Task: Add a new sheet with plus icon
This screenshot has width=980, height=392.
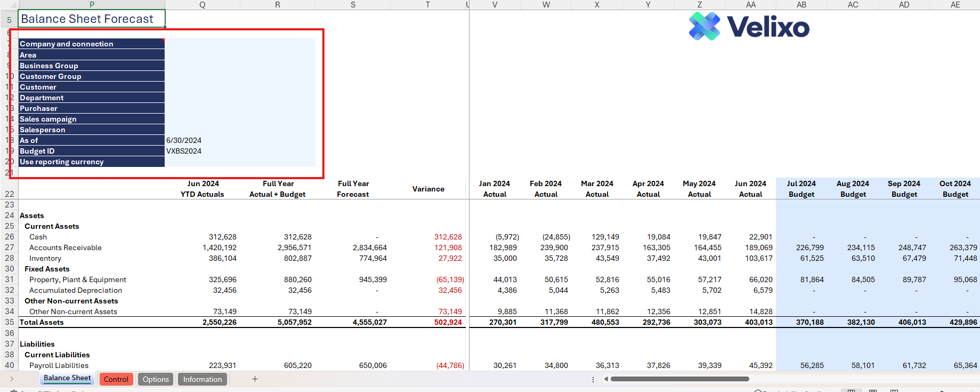Action: [x=255, y=379]
